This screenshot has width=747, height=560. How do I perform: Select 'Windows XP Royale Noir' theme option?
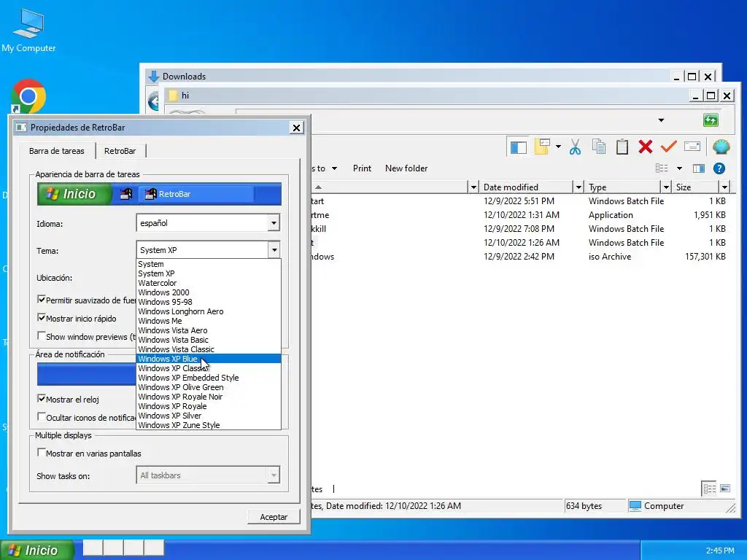point(209,397)
